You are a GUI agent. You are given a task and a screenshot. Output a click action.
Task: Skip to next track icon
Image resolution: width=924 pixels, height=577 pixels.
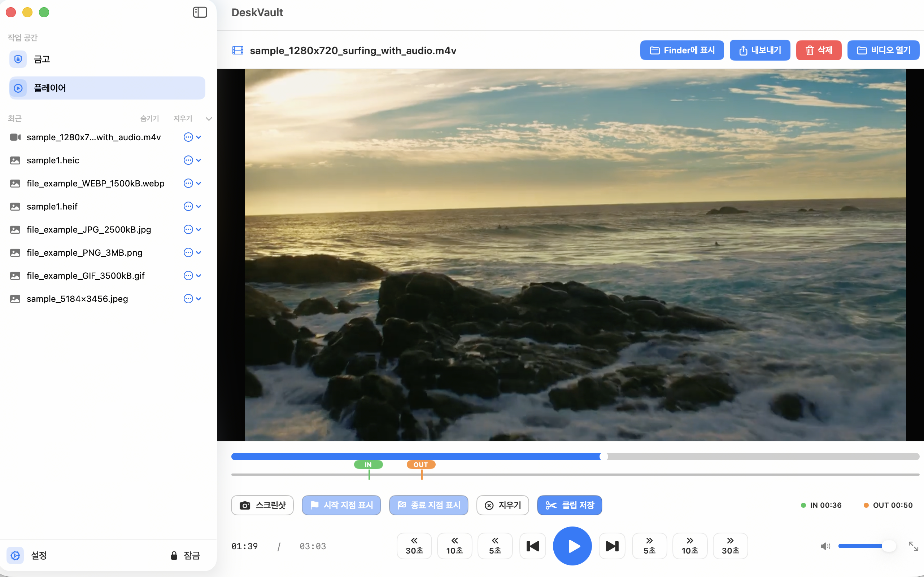click(x=612, y=546)
